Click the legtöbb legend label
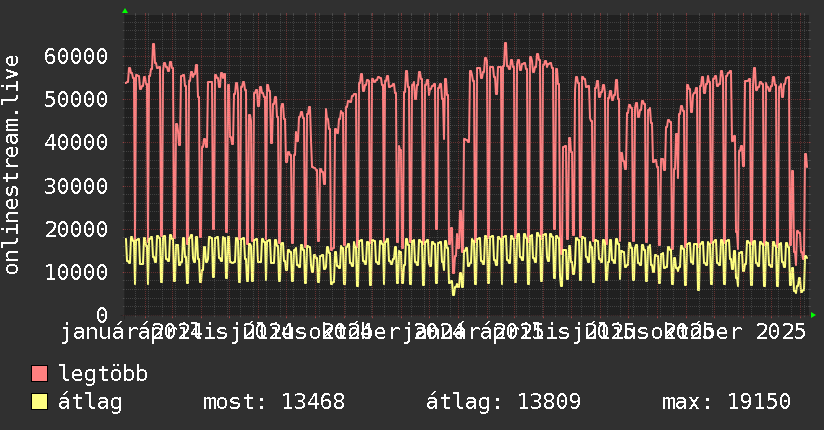 (103, 374)
